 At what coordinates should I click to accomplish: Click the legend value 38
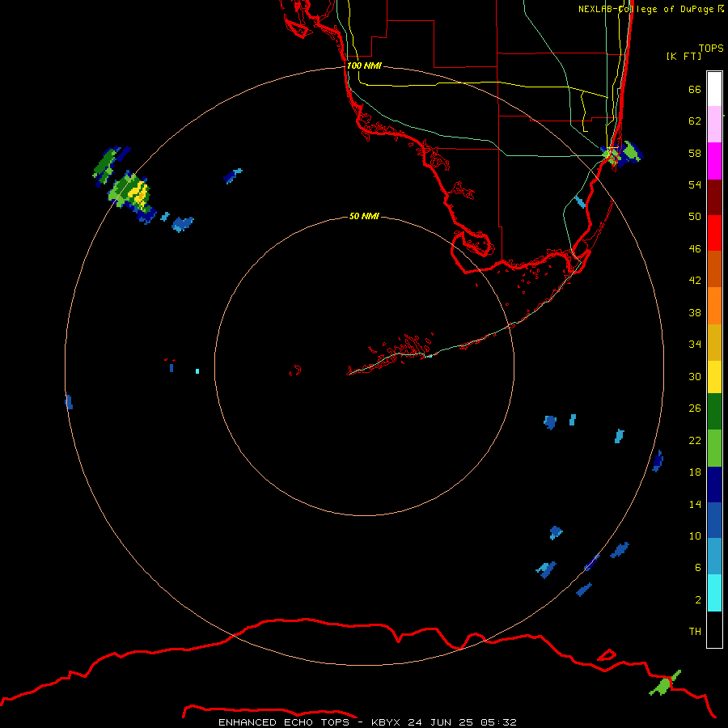tap(695, 312)
